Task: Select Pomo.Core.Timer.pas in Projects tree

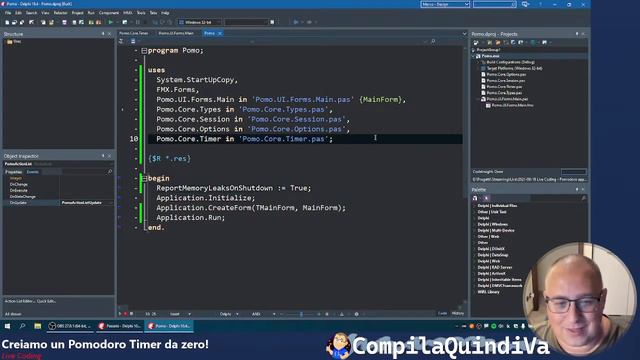Action: [x=504, y=87]
